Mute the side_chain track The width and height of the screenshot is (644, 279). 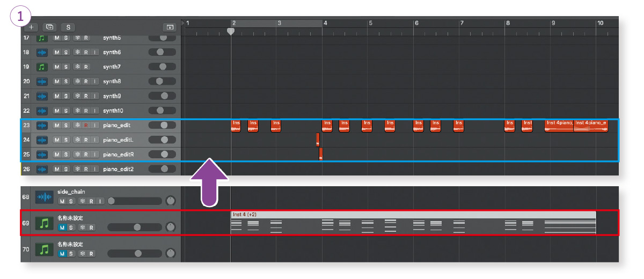(x=62, y=201)
